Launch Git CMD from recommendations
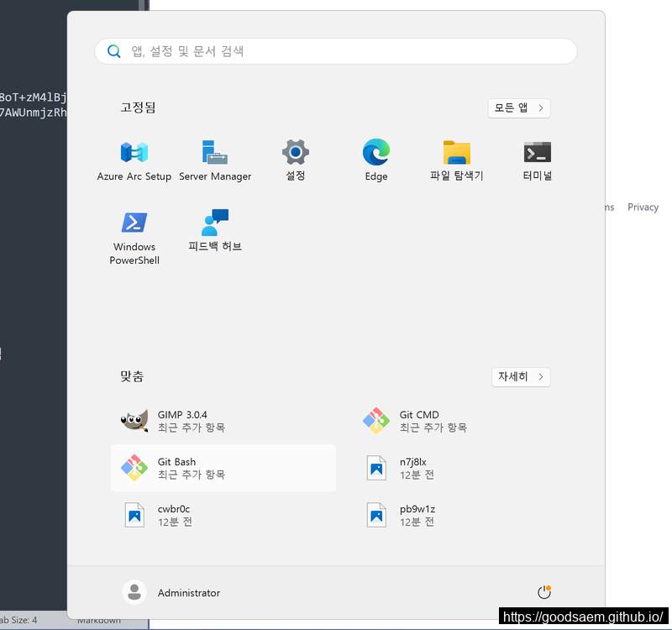 pos(465,421)
